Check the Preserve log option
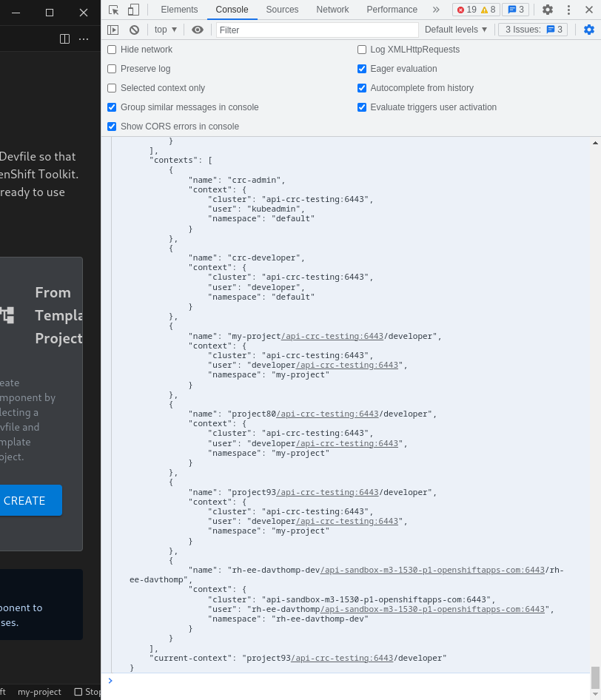The height and width of the screenshot is (700, 601). coord(112,69)
